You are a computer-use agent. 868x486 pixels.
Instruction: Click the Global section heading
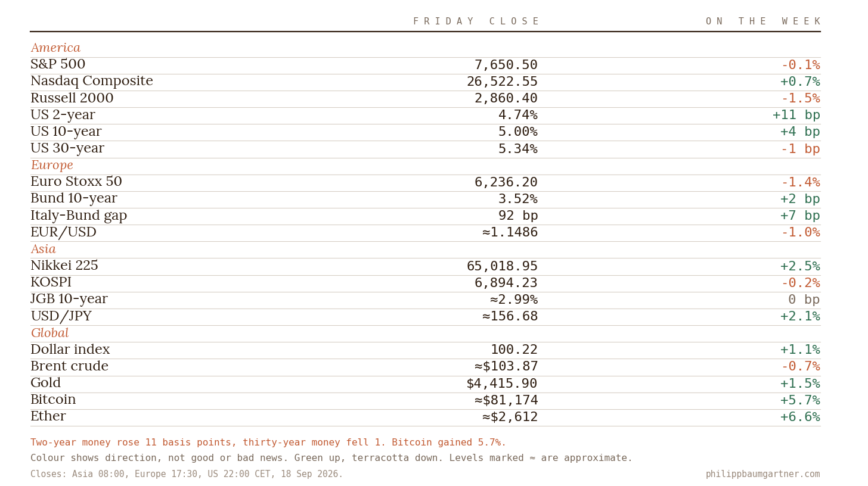point(49,333)
